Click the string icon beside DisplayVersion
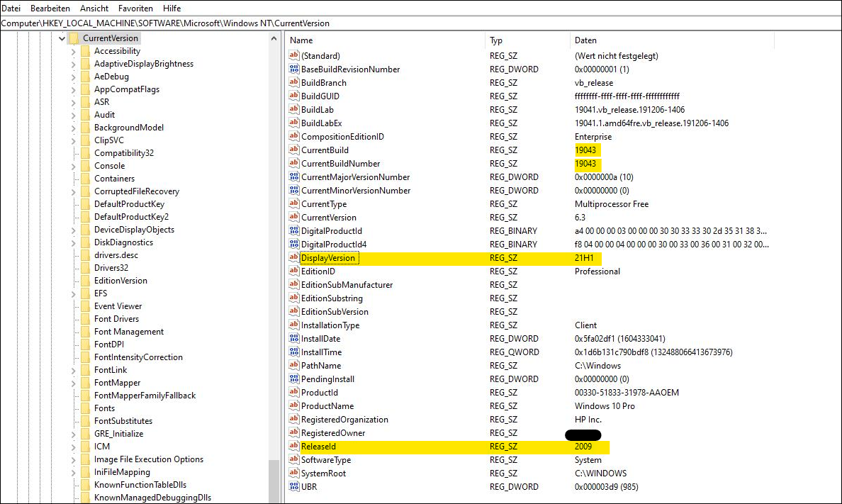Screen dimensions: 842x504 pos(293,258)
